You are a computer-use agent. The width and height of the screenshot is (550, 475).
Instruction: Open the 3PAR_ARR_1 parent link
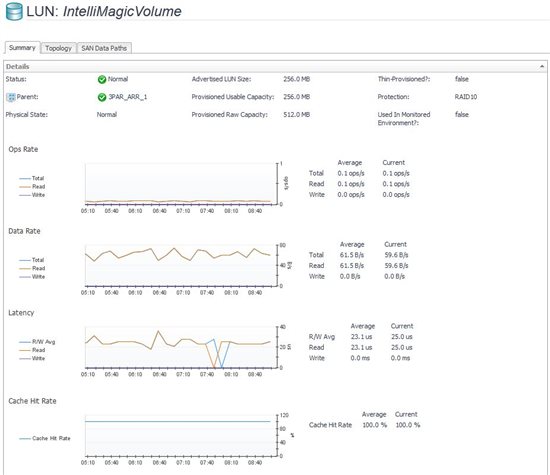coord(128,97)
